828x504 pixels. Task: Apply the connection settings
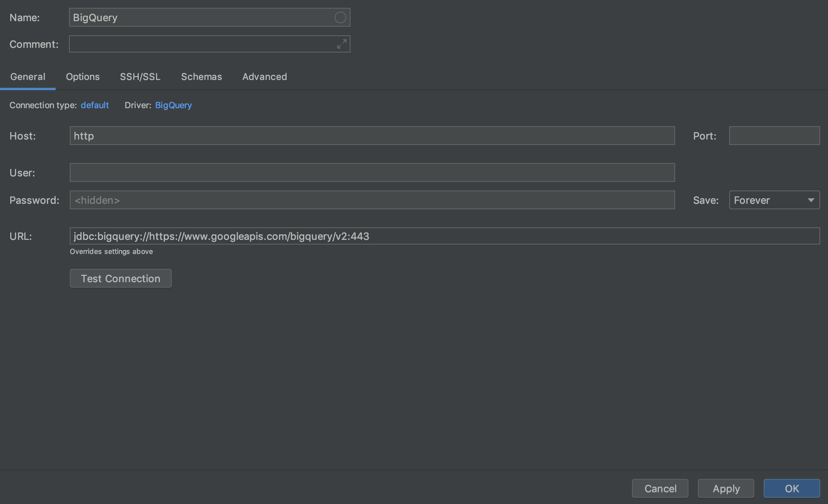click(x=726, y=488)
